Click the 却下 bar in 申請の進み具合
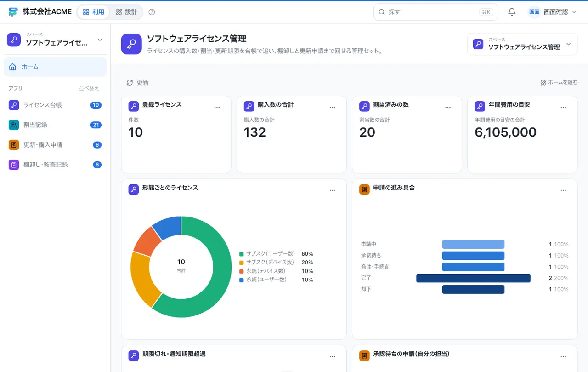Image resolution: width=588 pixels, height=372 pixels. [473, 289]
